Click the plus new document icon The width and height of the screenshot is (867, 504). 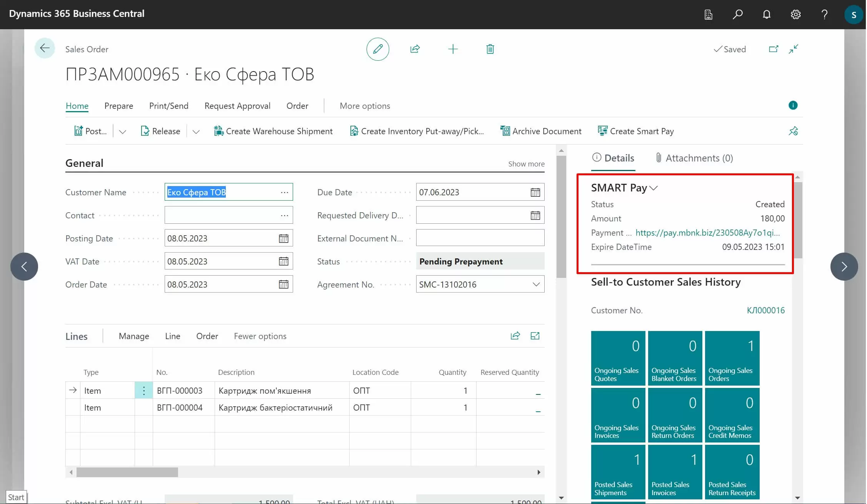coord(453,49)
